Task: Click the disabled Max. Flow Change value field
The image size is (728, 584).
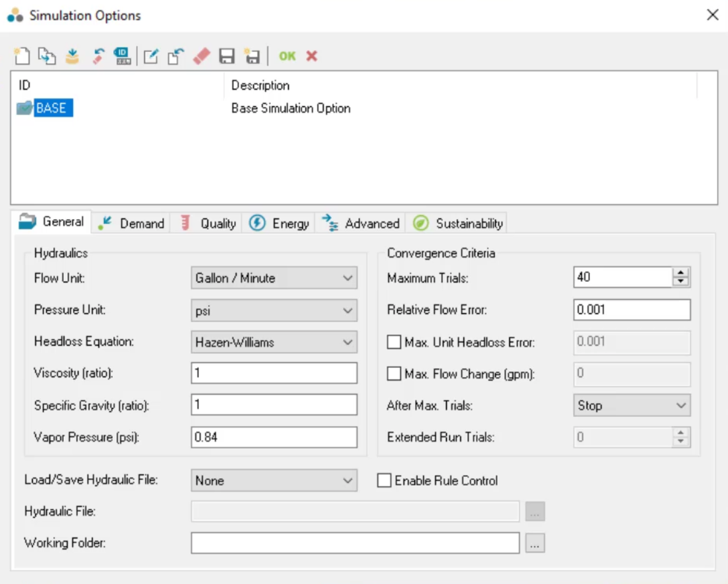Action: pos(632,373)
